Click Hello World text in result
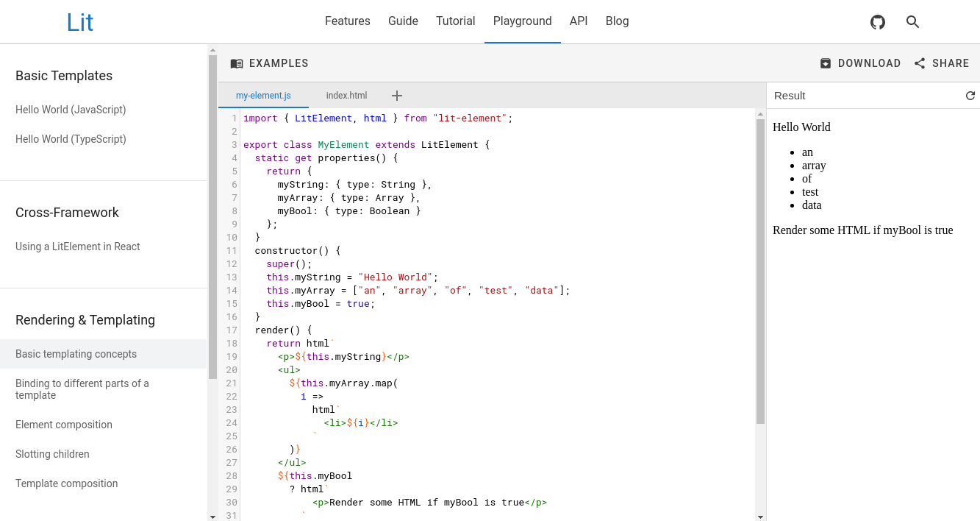The image size is (980, 521). 801,127
